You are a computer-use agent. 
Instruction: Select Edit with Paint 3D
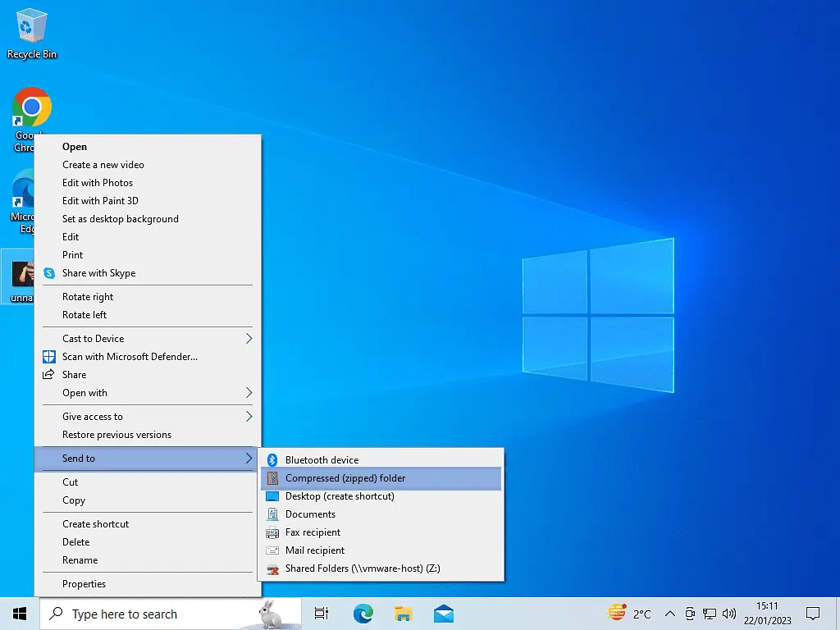point(100,200)
